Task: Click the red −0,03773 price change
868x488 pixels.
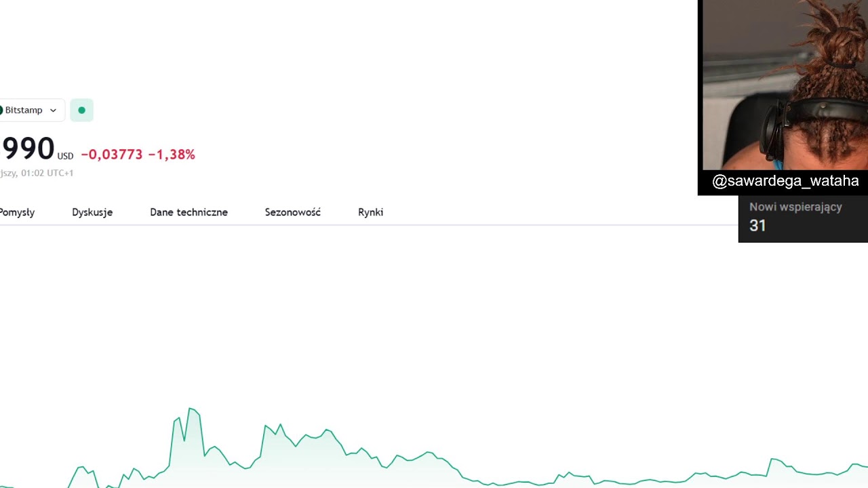Action: coord(112,155)
